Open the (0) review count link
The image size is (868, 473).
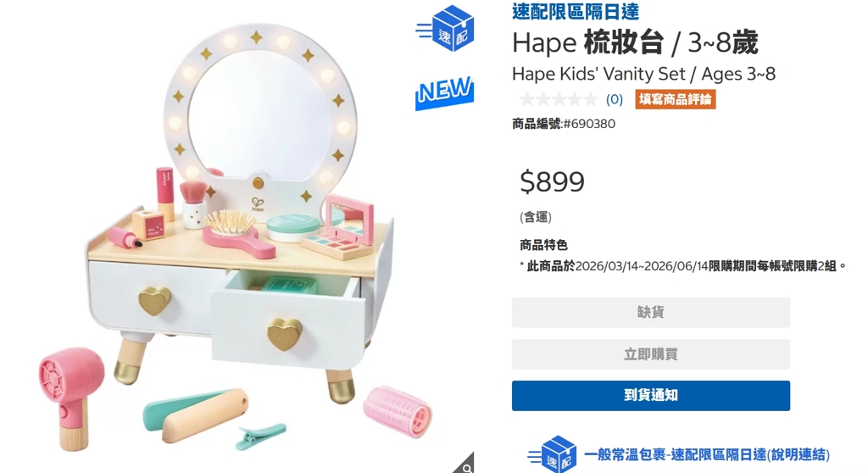point(615,100)
